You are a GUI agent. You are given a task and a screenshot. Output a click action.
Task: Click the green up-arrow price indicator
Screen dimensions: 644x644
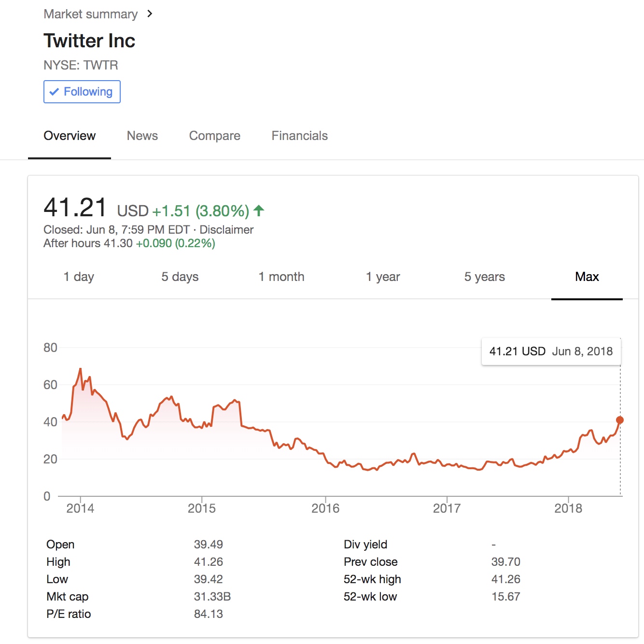259,210
